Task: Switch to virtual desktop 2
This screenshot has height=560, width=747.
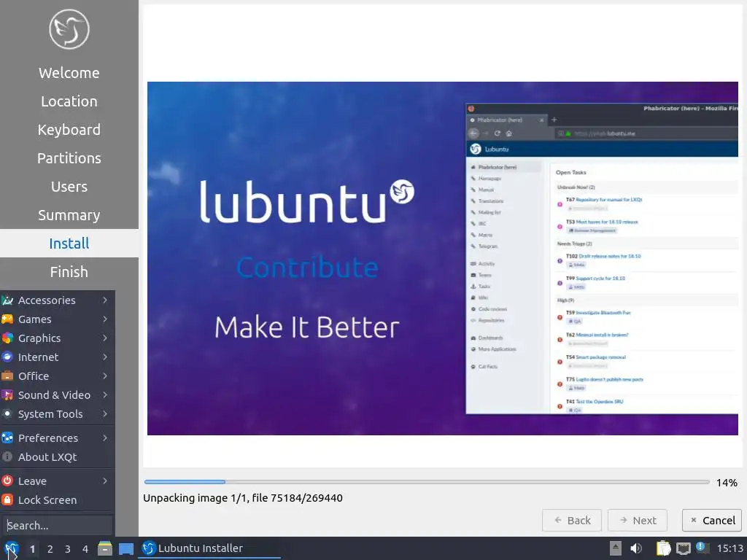Action: coord(50,549)
